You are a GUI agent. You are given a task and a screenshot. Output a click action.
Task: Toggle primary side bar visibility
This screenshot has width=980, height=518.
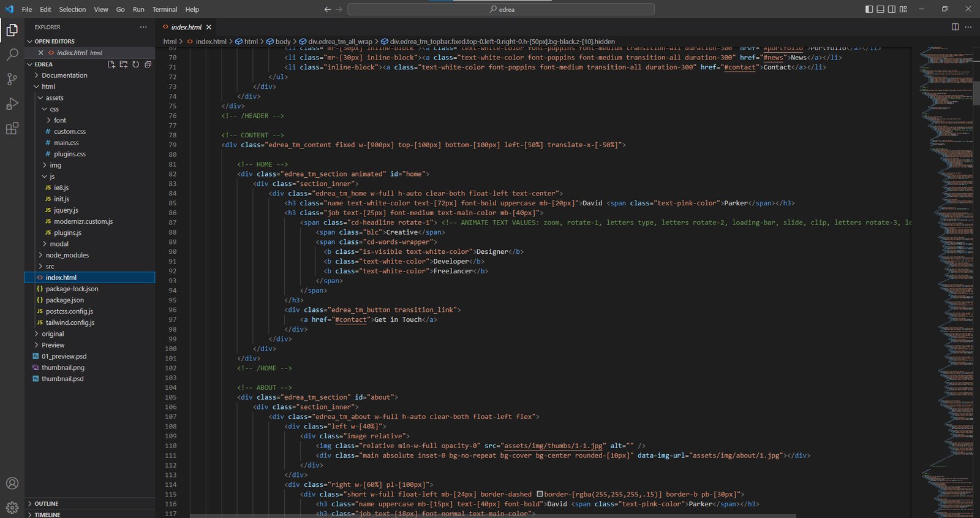(x=869, y=9)
